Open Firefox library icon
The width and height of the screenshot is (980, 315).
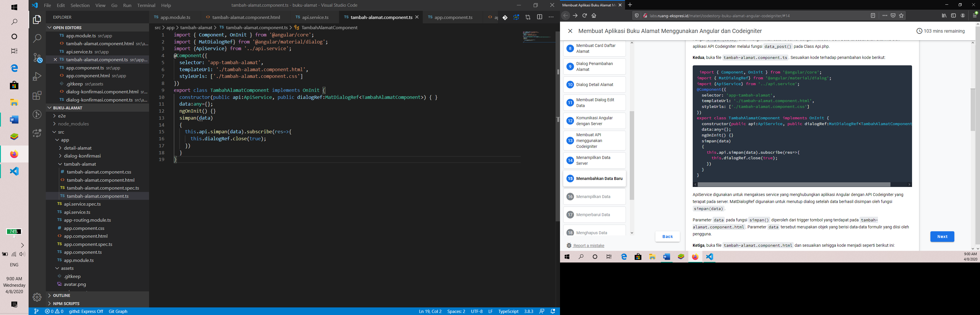click(x=944, y=15)
